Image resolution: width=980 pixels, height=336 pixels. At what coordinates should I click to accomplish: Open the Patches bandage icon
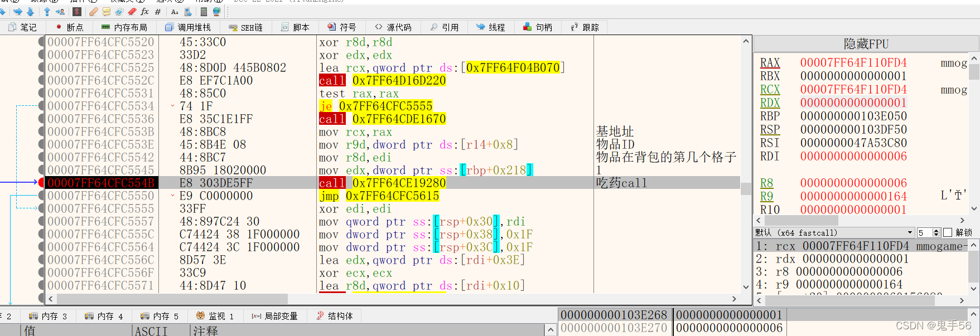point(94,11)
